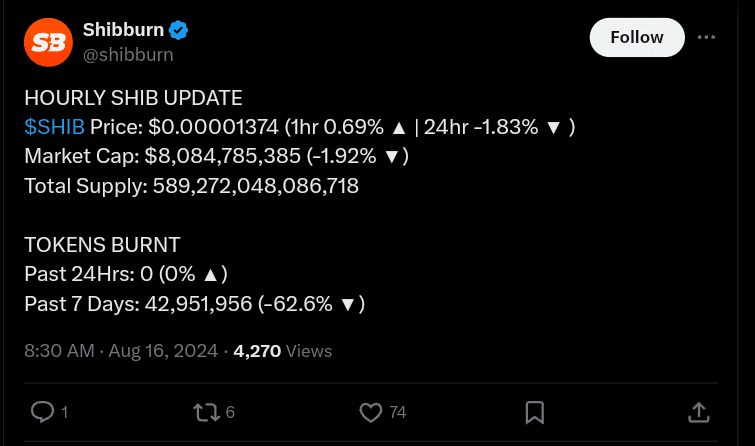Click the Shibburn display name
This screenshot has height=446, width=755.
[x=124, y=31]
